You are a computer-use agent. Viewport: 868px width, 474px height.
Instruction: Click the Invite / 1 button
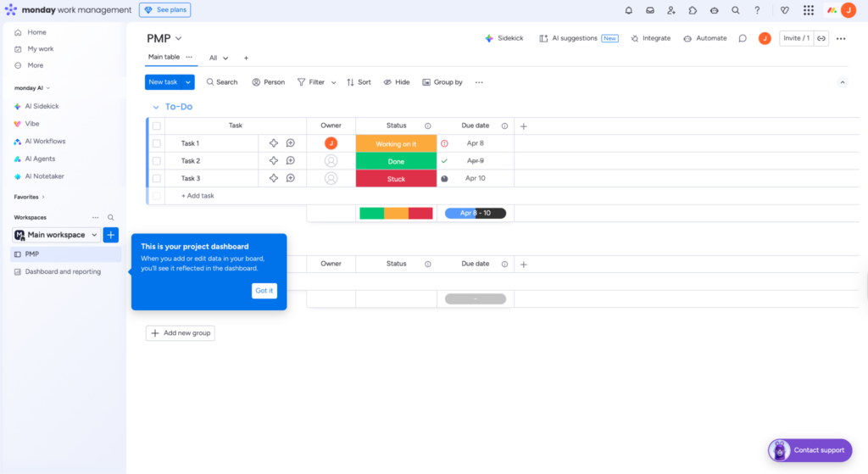[x=796, y=38]
